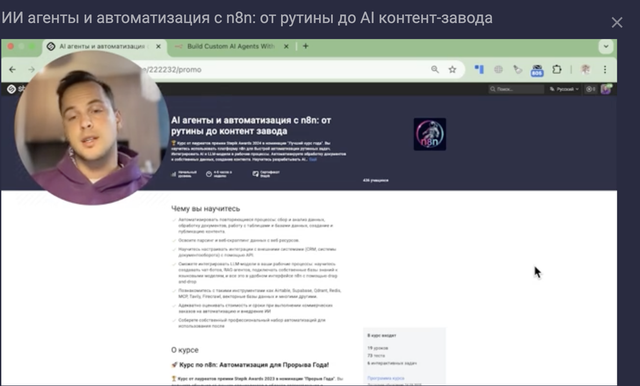Click the n8n astronaut course logo
640x386 pixels.
[430, 134]
